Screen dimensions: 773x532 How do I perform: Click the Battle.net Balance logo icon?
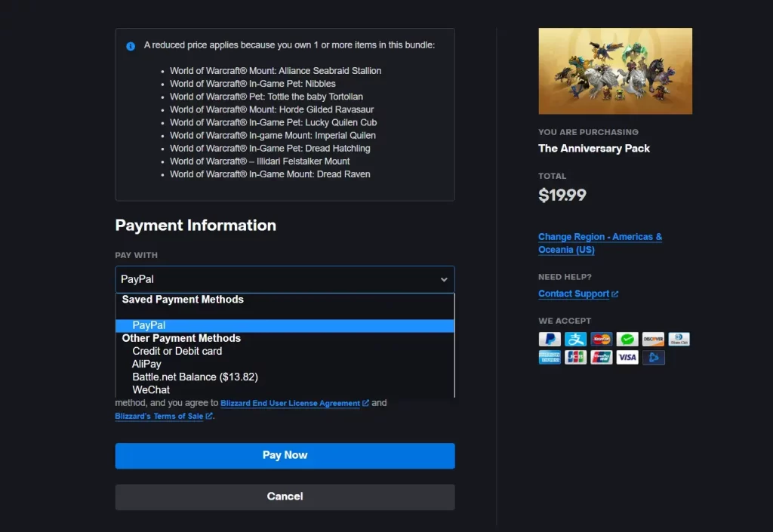tap(653, 358)
